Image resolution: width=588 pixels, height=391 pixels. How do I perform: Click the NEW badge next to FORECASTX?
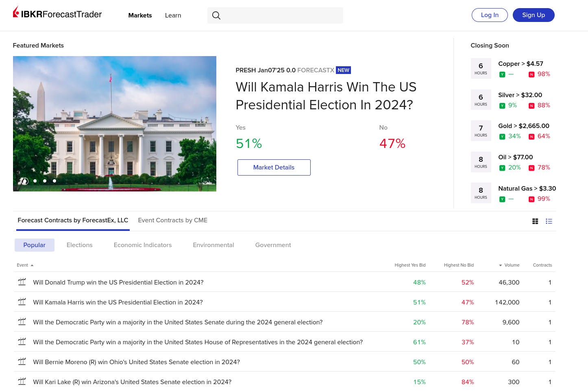coord(343,70)
